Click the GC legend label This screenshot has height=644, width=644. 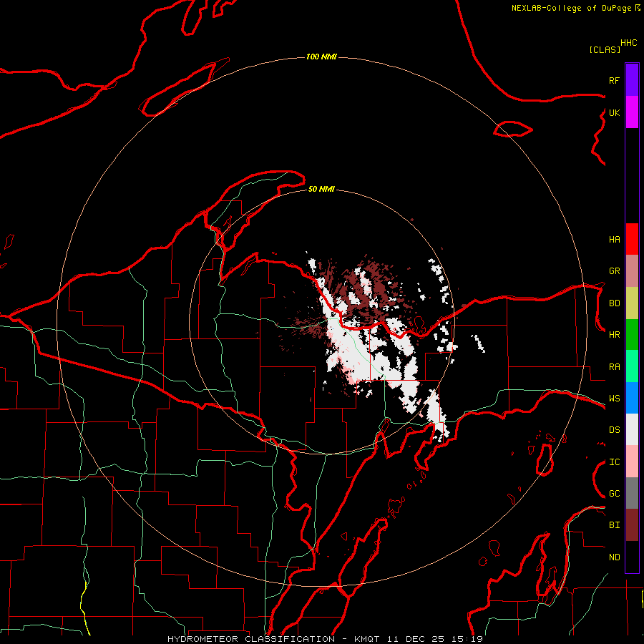tap(614, 494)
